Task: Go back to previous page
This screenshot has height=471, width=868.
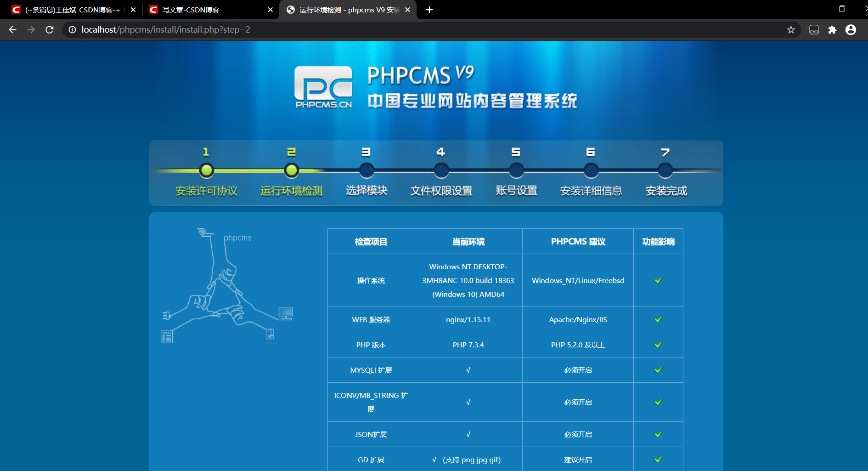Action: point(12,30)
